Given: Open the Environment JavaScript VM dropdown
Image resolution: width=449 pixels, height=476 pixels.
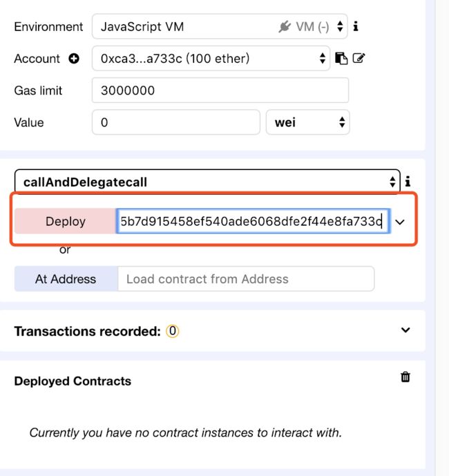Looking at the screenshot, I should click(x=220, y=26).
